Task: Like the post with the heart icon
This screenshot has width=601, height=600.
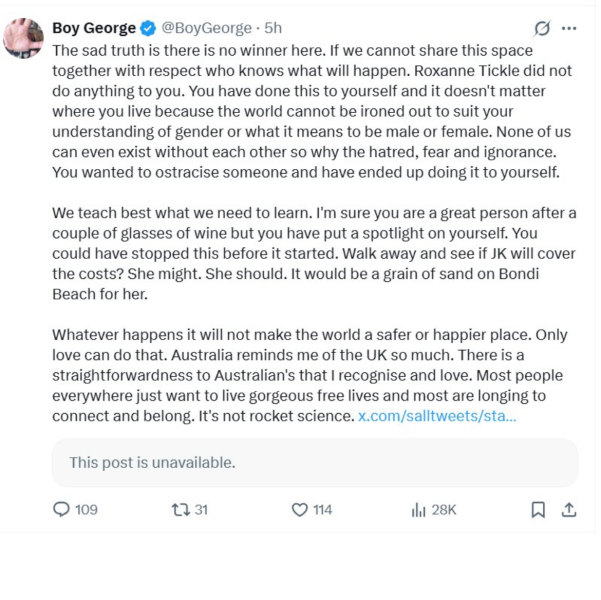Action: click(x=299, y=510)
